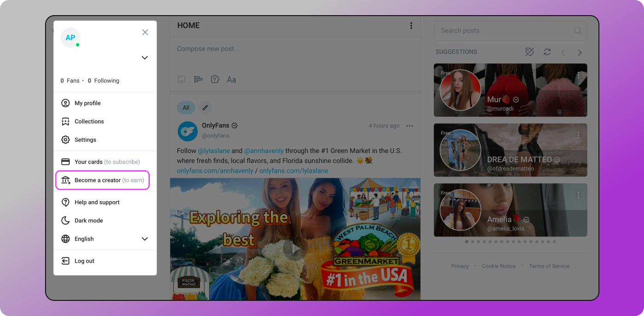Click Log out in the side menu

coord(84,261)
